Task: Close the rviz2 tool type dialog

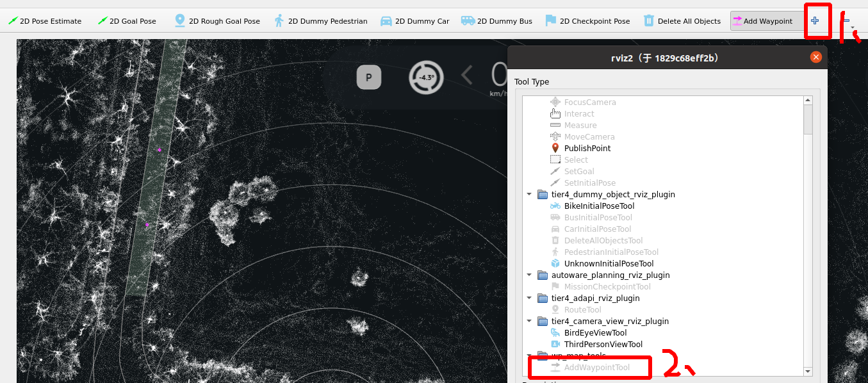Action: point(815,58)
